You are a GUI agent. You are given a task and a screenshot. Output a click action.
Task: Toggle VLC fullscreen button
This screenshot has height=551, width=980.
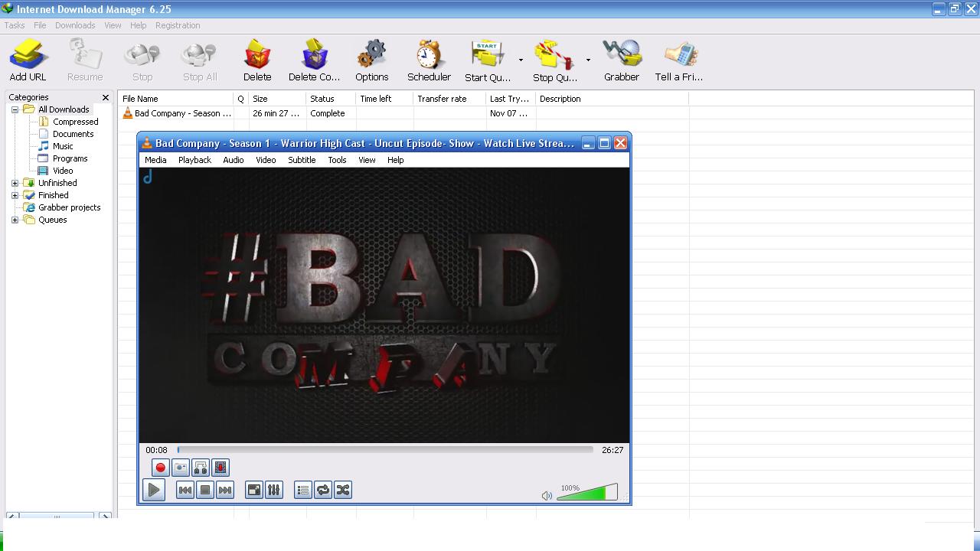(x=254, y=491)
